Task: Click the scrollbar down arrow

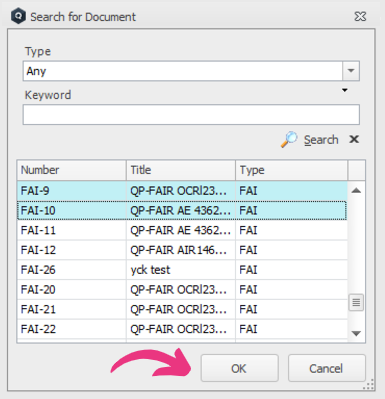Action: coord(356,333)
